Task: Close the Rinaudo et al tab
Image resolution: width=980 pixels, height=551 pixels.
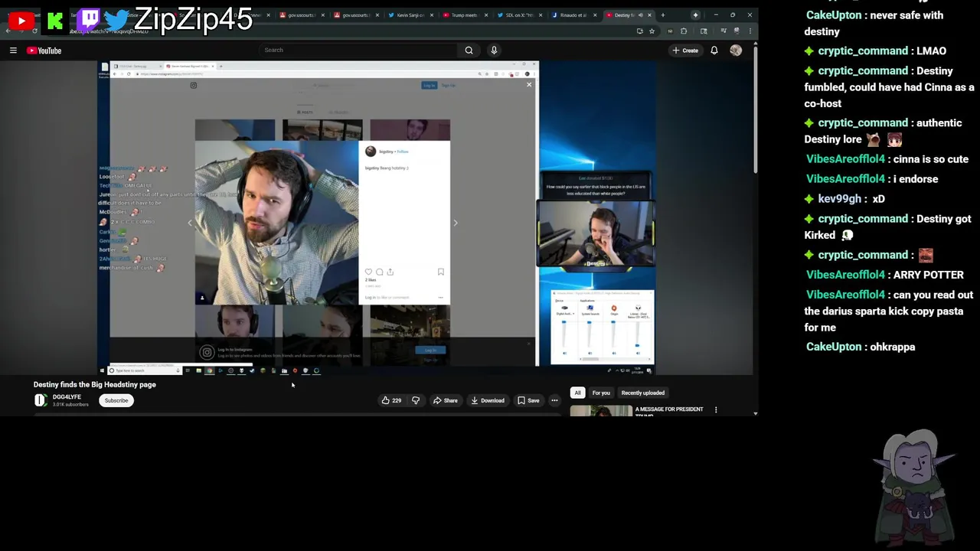Action: (595, 15)
